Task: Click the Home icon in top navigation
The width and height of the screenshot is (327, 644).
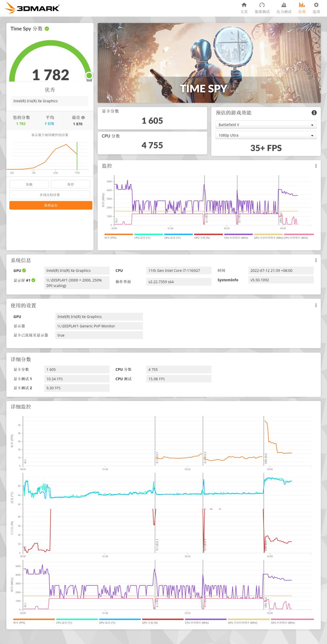Action: (x=244, y=5)
